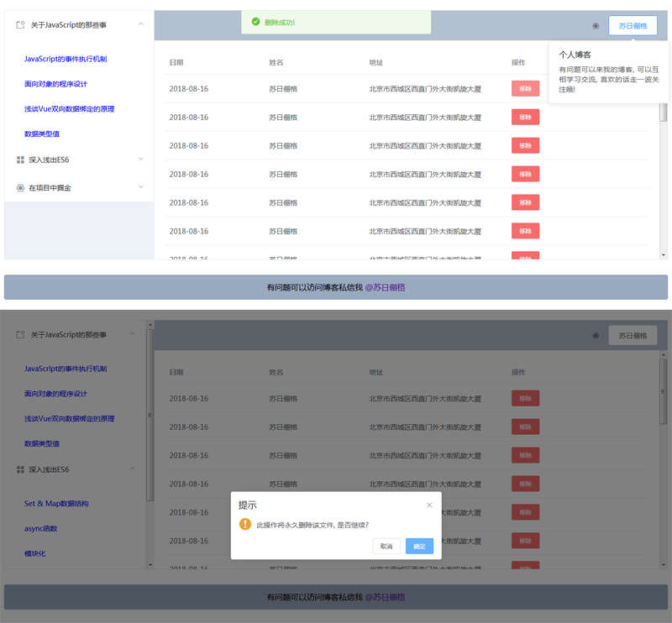Open the 模块化 menu item

click(35, 554)
